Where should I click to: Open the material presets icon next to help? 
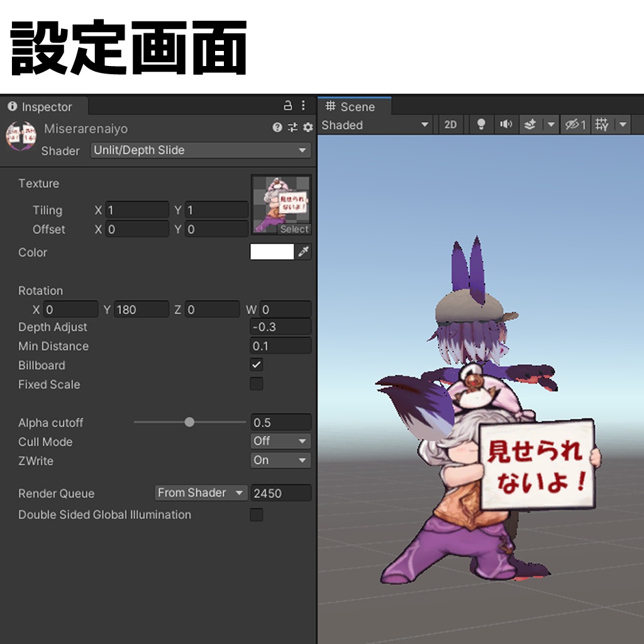(292, 128)
